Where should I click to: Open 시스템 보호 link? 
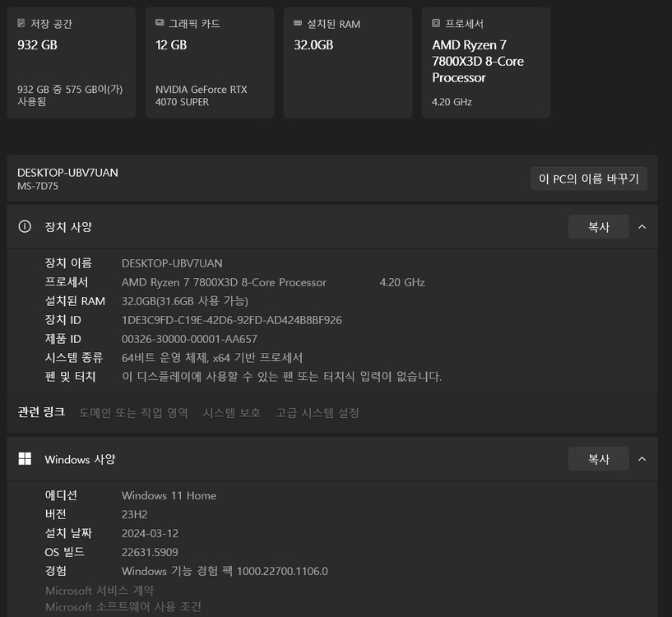pyautogui.click(x=232, y=412)
